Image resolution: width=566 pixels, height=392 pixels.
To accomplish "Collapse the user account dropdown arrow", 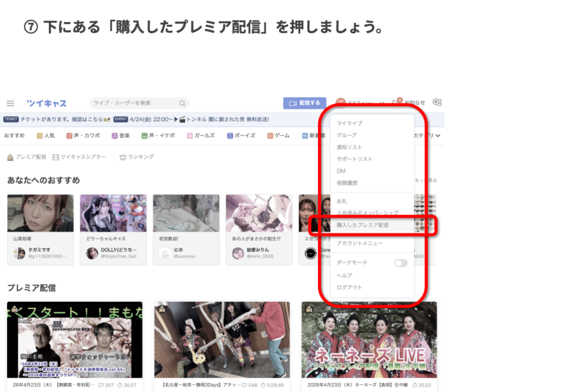I will pyautogui.click(x=381, y=103).
